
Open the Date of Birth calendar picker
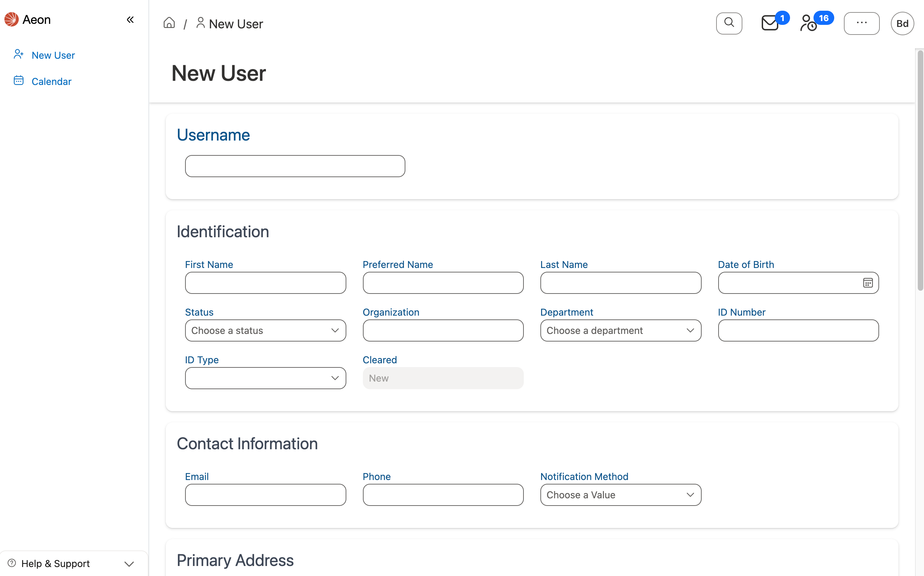tap(868, 283)
